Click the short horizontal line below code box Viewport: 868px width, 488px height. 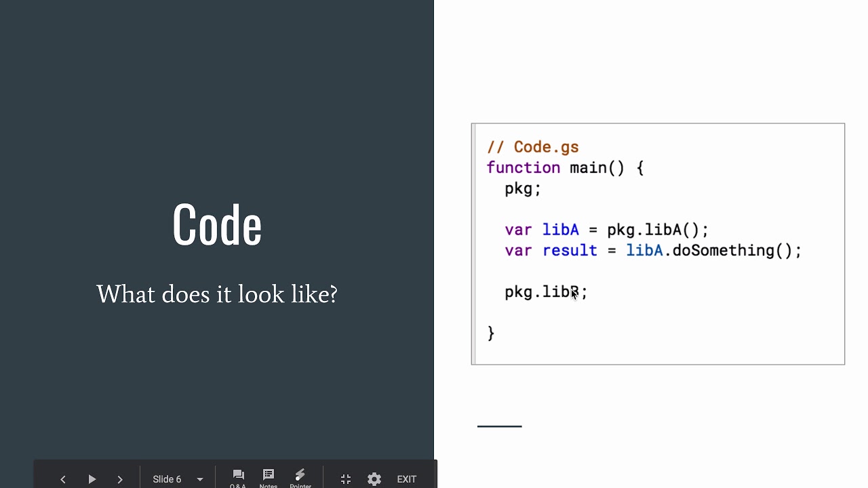pyautogui.click(x=500, y=426)
